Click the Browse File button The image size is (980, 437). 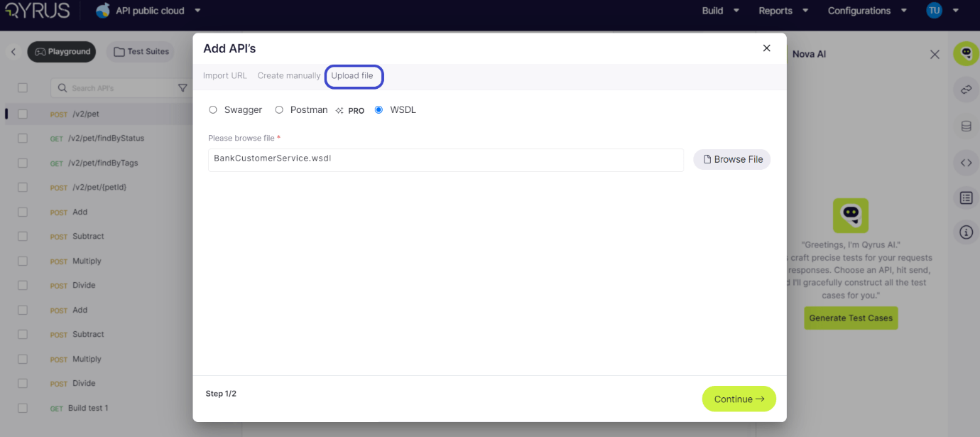coord(732,160)
